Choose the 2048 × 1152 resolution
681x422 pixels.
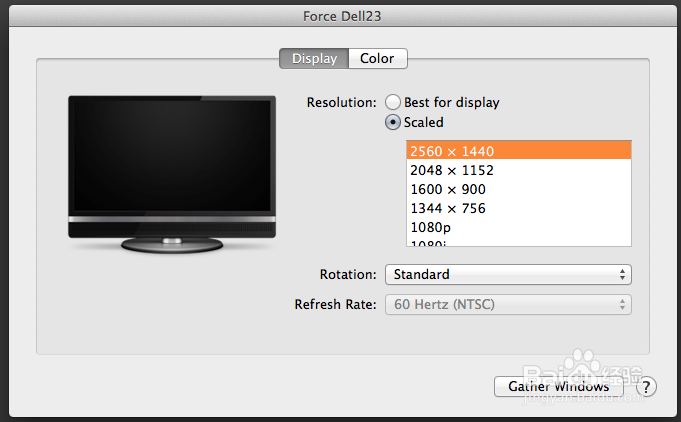coord(519,170)
